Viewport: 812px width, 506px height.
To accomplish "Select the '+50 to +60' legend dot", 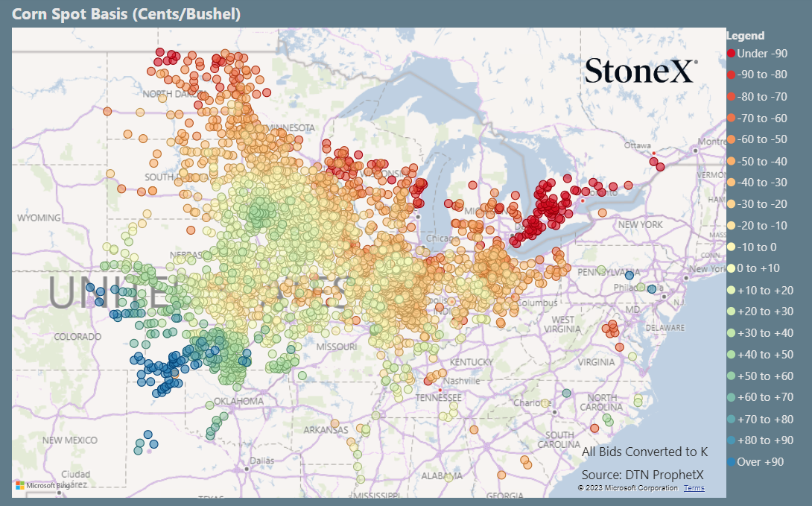I will pos(732,376).
